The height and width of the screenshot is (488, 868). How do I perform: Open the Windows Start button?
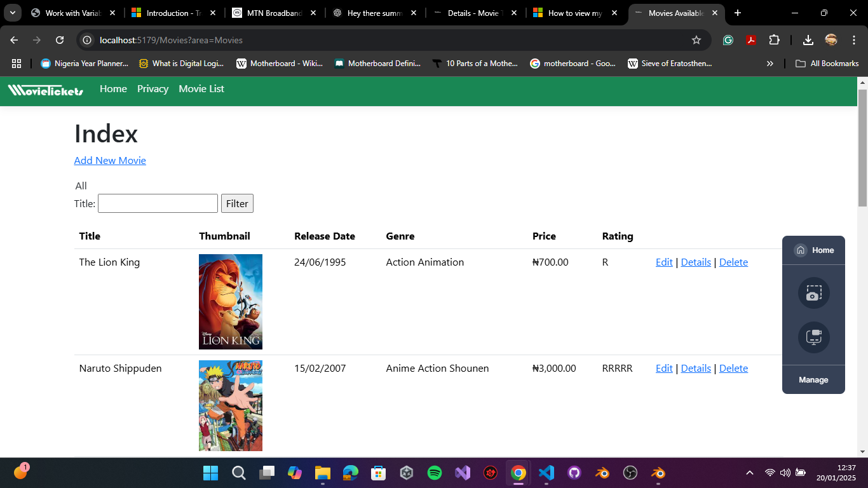coord(210,473)
